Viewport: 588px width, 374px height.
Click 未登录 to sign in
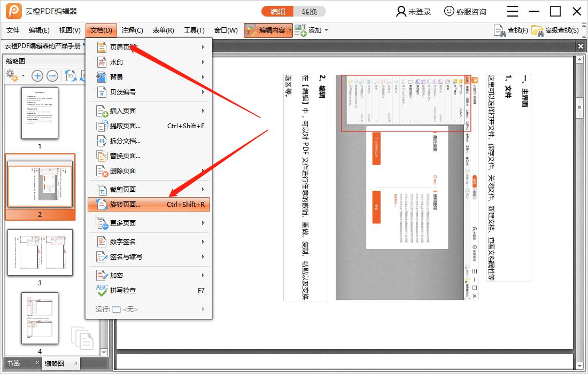pyautogui.click(x=414, y=12)
